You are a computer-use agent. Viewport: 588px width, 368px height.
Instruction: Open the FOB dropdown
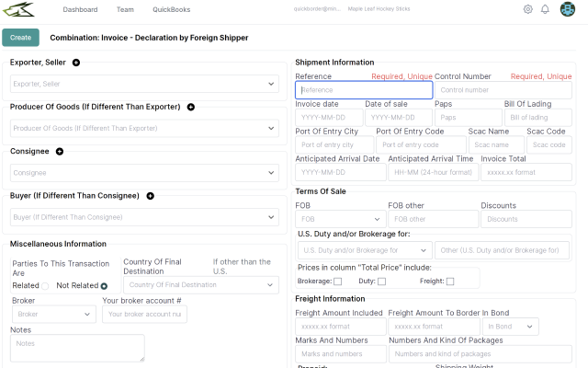coord(339,219)
